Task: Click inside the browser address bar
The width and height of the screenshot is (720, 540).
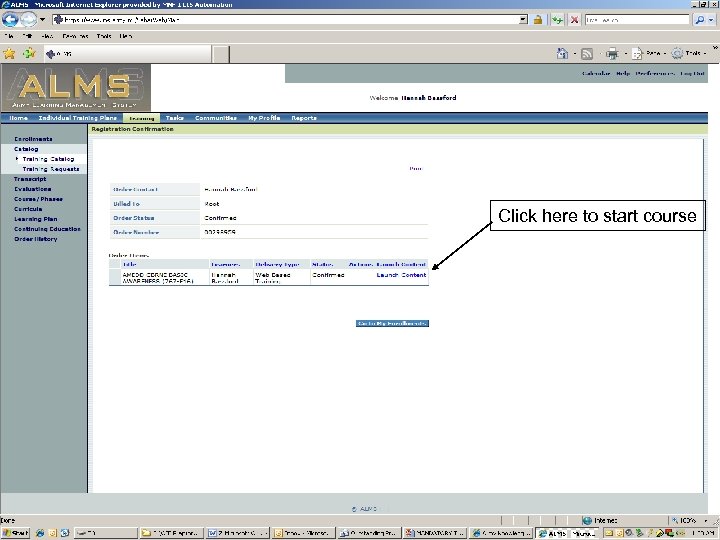Action: click(x=285, y=20)
